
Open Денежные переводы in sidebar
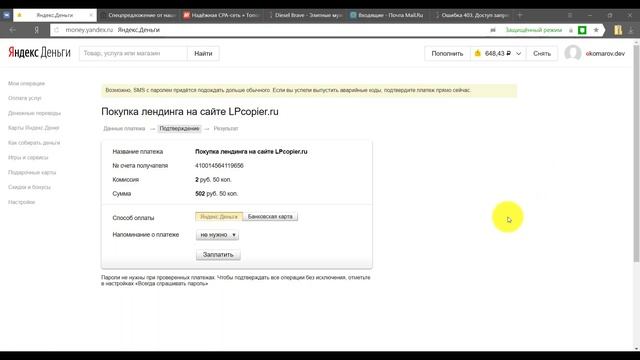click(x=34, y=113)
